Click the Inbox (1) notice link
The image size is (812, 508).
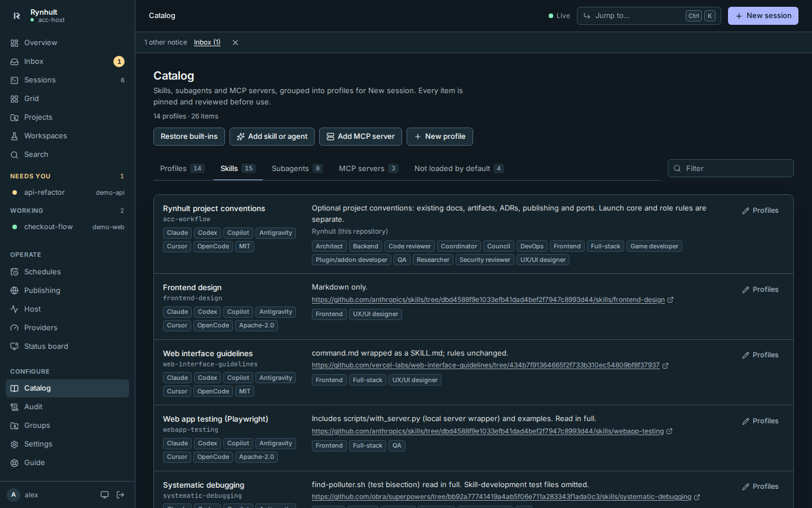click(207, 42)
